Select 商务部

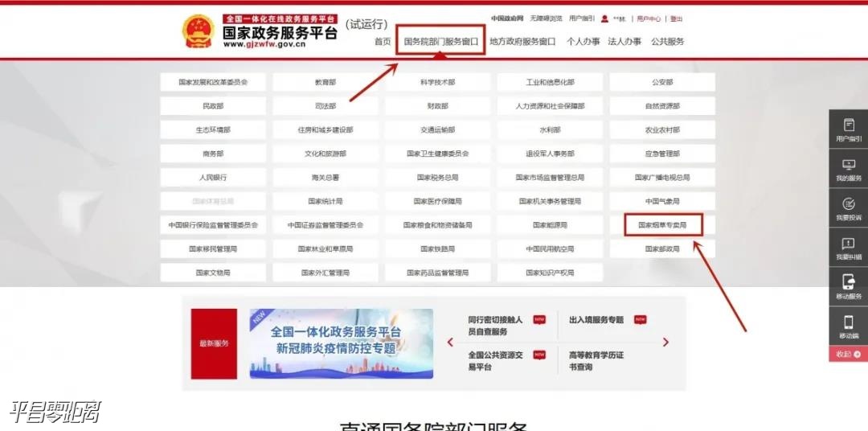tap(213, 154)
